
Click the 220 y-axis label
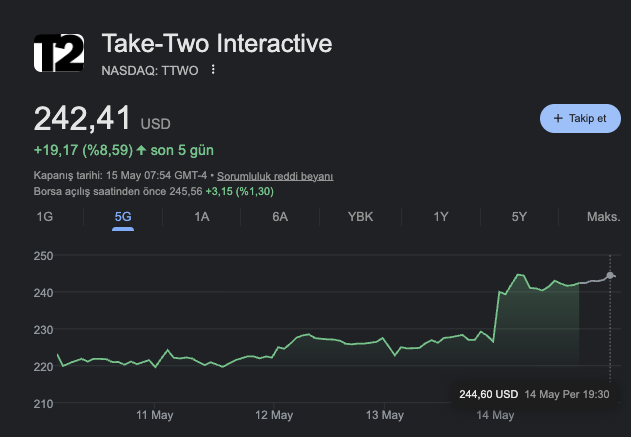[x=43, y=367]
